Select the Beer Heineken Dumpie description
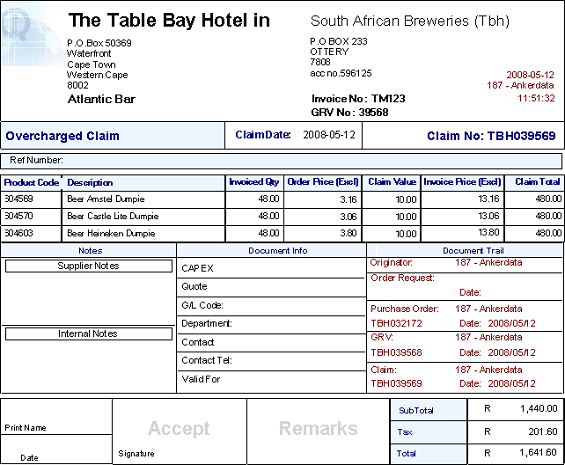This screenshot has width=565, height=465. click(x=111, y=233)
